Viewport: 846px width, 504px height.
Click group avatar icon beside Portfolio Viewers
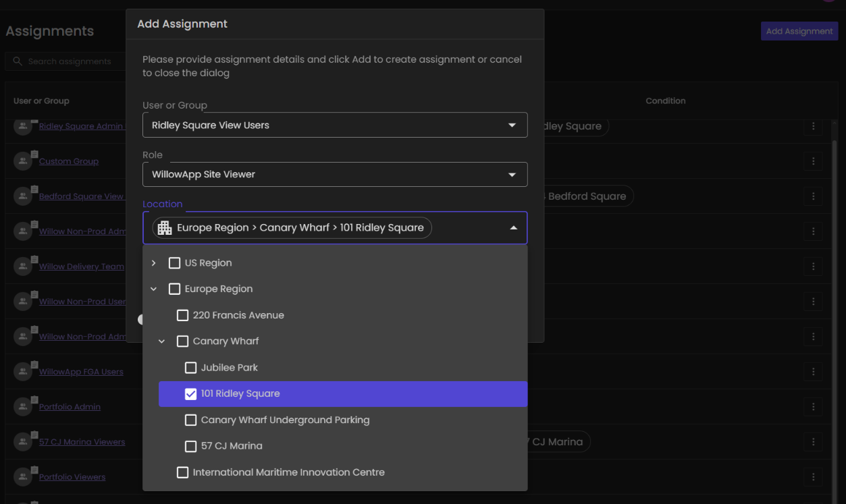23,477
